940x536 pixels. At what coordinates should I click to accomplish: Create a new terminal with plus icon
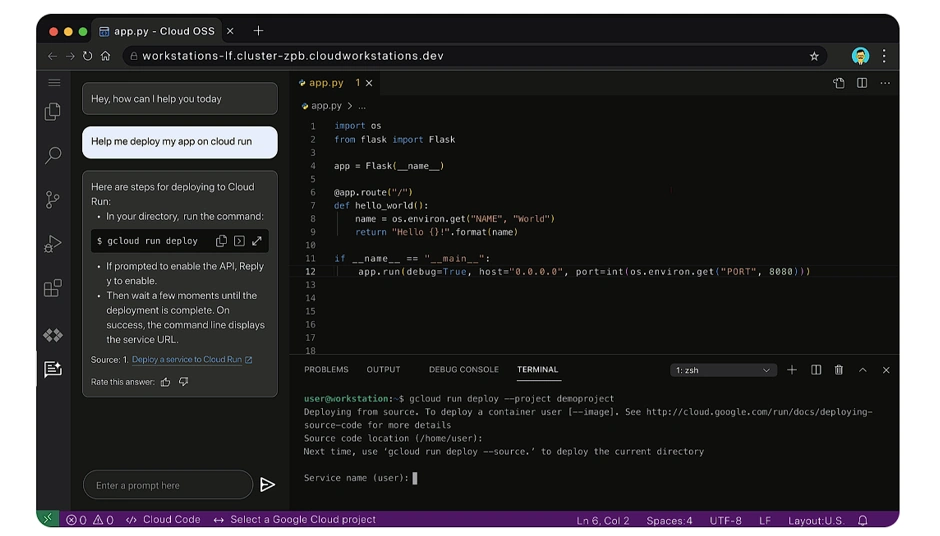tap(792, 370)
